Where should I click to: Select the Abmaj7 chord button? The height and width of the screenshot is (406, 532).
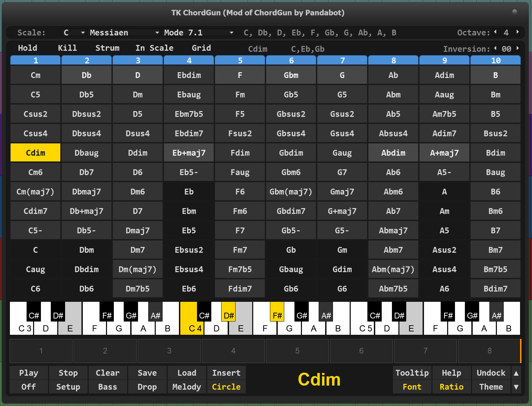click(x=393, y=230)
